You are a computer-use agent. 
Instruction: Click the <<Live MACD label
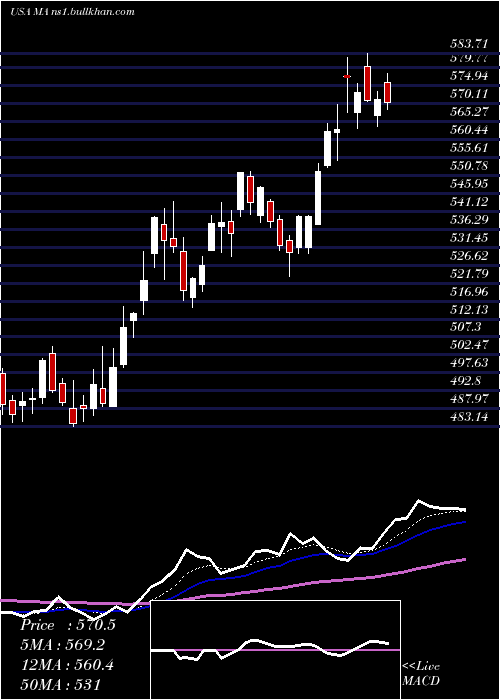(x=421, y=673)
